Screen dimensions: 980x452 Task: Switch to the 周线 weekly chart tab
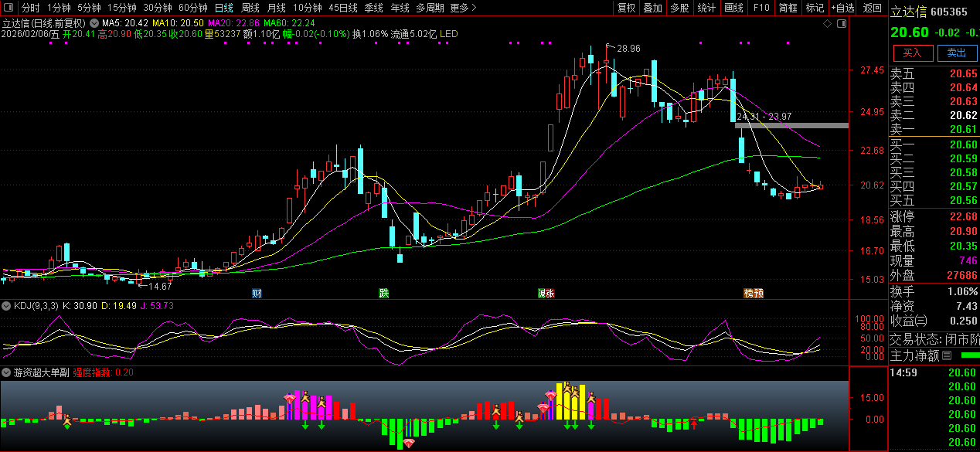tap(250, 8)
